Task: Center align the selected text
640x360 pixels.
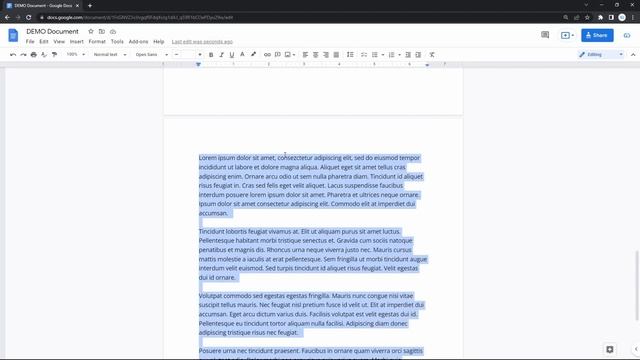Action: [x=316, y=55]
